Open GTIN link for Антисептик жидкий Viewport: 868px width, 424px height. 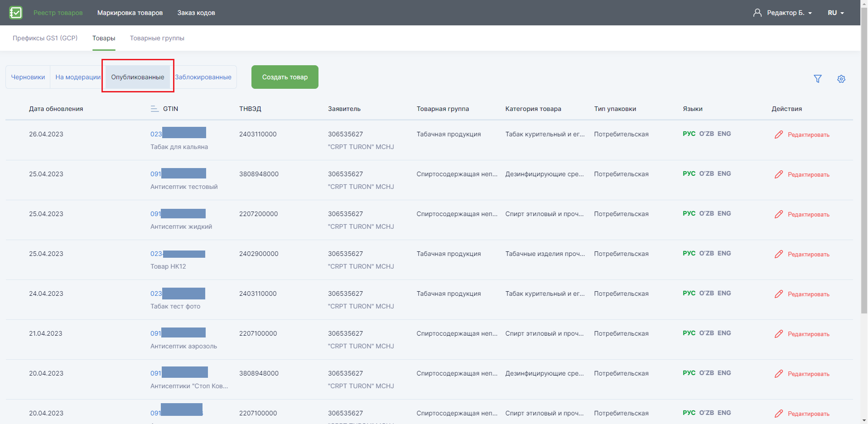178,214
